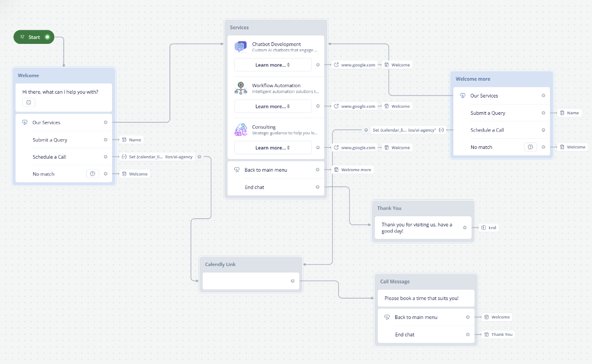This screenshot has height=364, width=592.
Task: Click the green status dot in the Start node
Action: pyautogui.click(x=48, y=37)
